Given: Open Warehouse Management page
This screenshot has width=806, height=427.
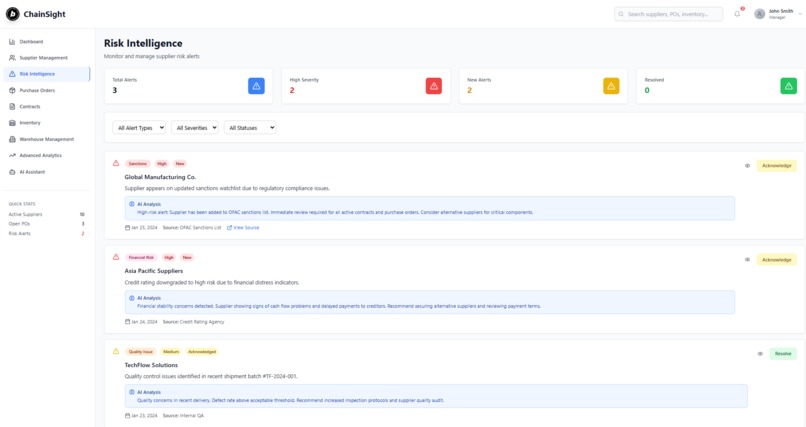Looking at the screenshot, I should (47, 139).
